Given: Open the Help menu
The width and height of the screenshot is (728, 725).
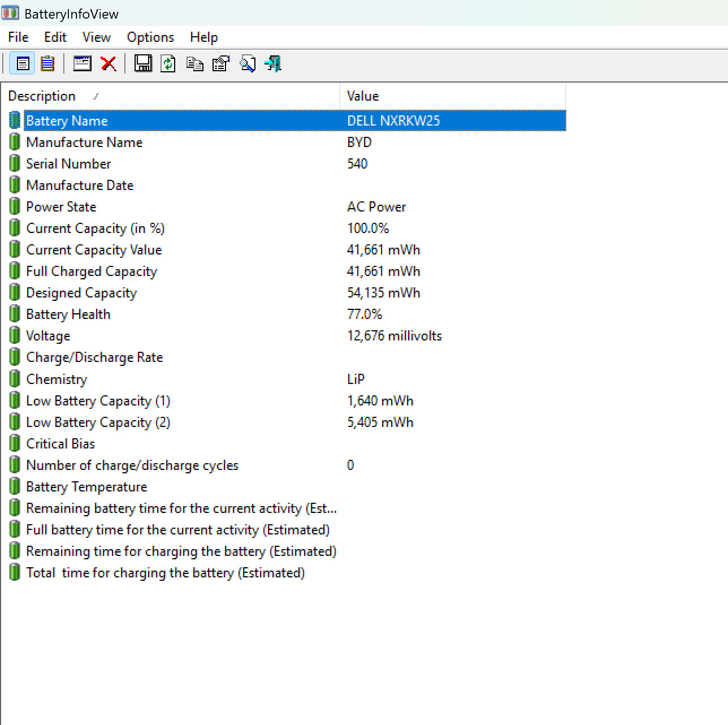Looking at the screenshot, I should point(204,37).
